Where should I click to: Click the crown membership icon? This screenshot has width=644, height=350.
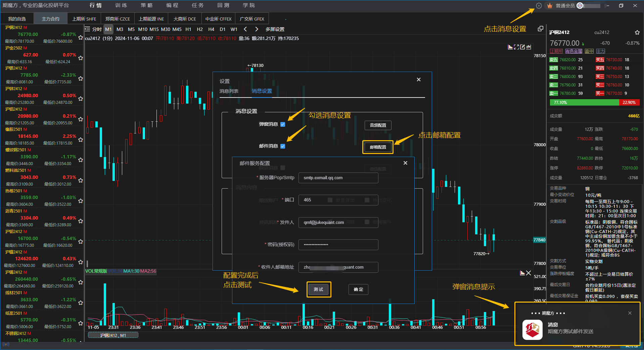point(550,6)
